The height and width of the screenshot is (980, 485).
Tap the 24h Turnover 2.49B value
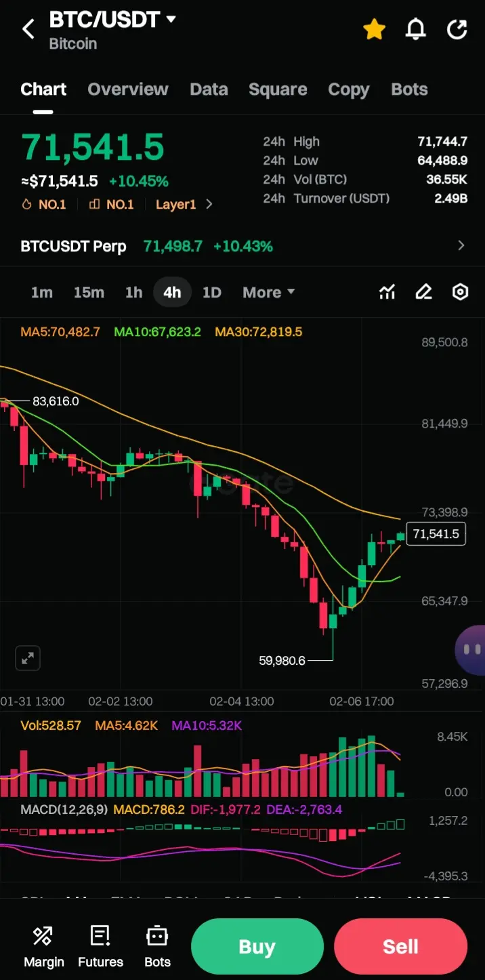[x=450, y=199]
